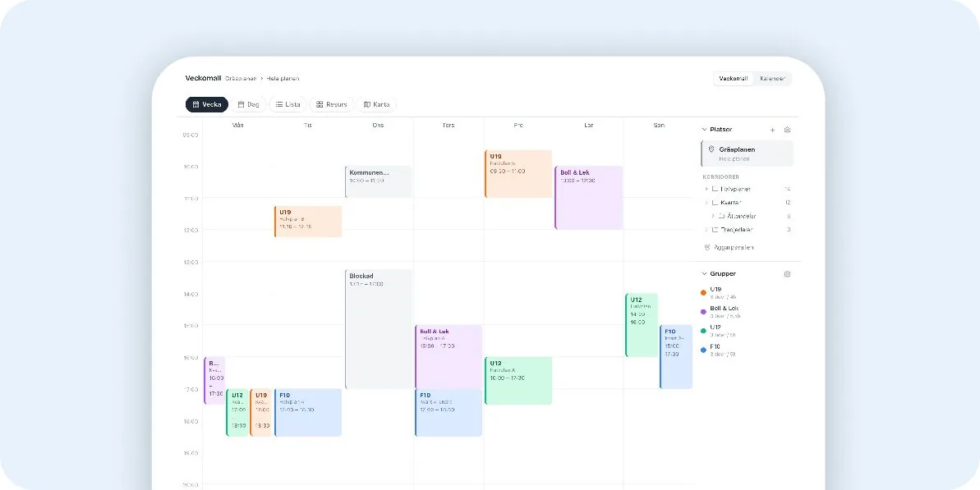Click the purple Boll & Lek group dot
980x490 pixels.
(x=704, y=311)
